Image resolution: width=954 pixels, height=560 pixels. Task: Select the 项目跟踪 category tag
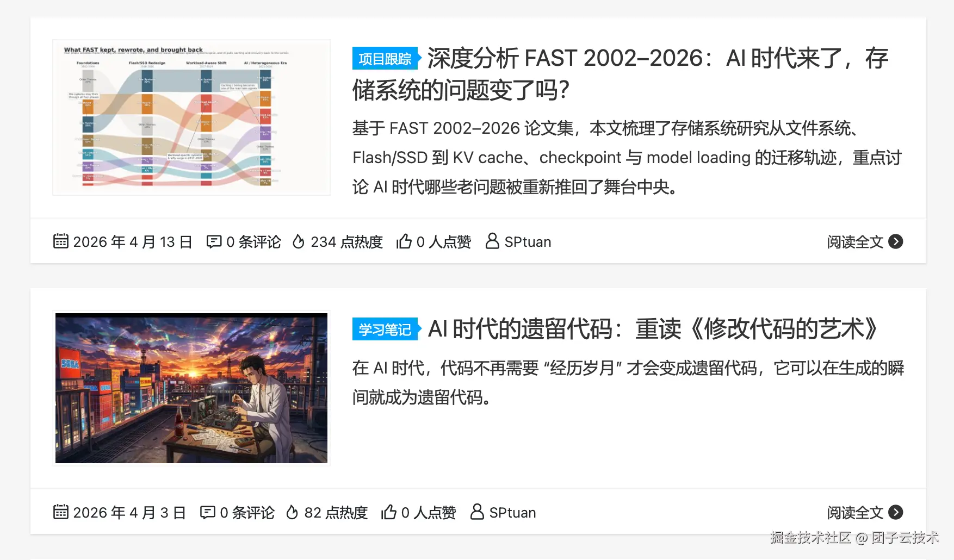click(387, 59)
